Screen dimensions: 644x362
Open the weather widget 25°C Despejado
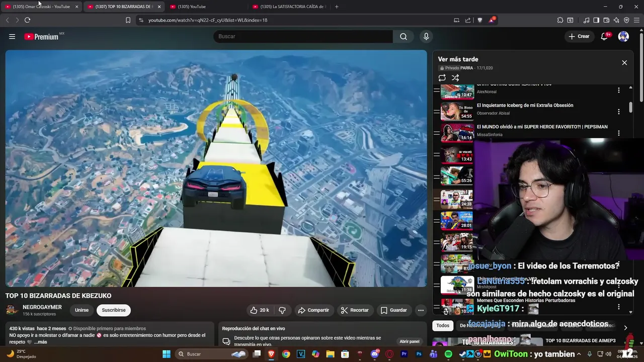[x=21, y=354]
